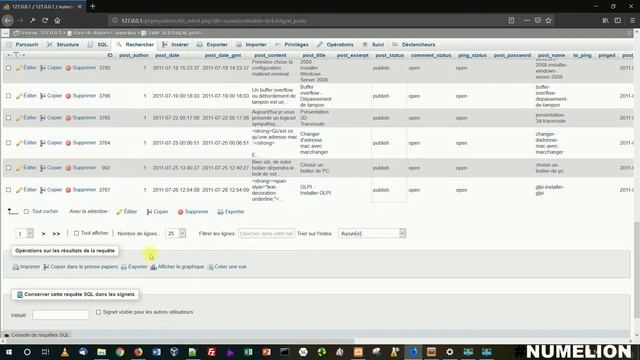This screenshot has height=360, width=640.
Task: Open Google Chrome from the taskbar
Action: (x=120, y=352)
